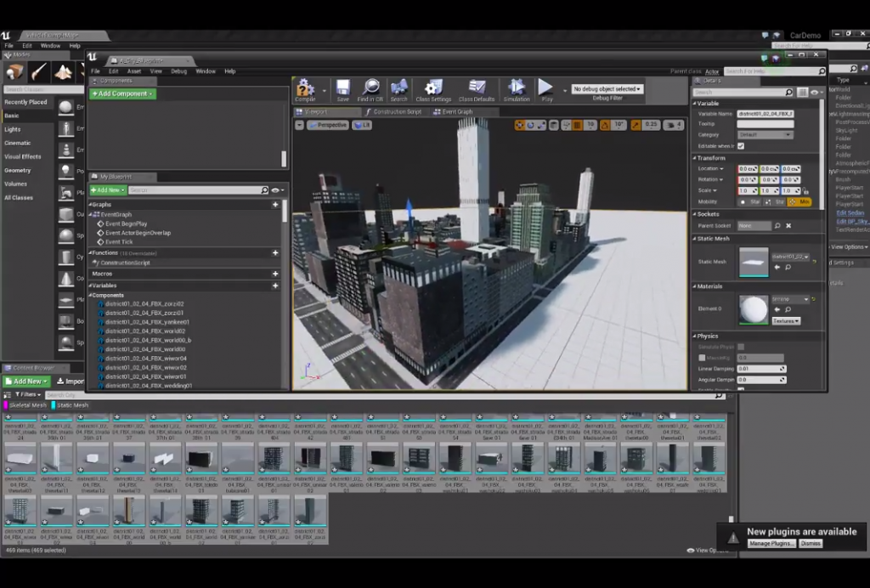870x588 pixels.
Task: Click the Linear Damping value field
Action: [x=761, y=369]
